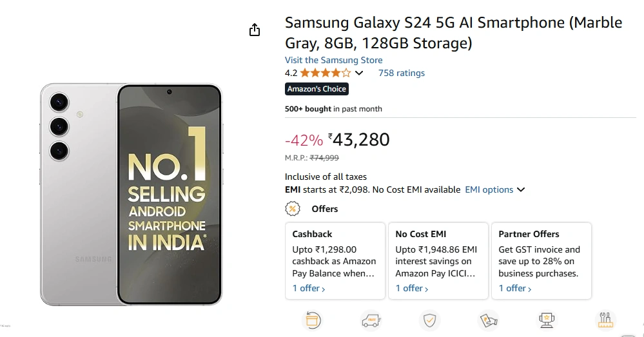Open the Cashback 1 offer link
The image size is (644, 337).
(x=309, y=288)
